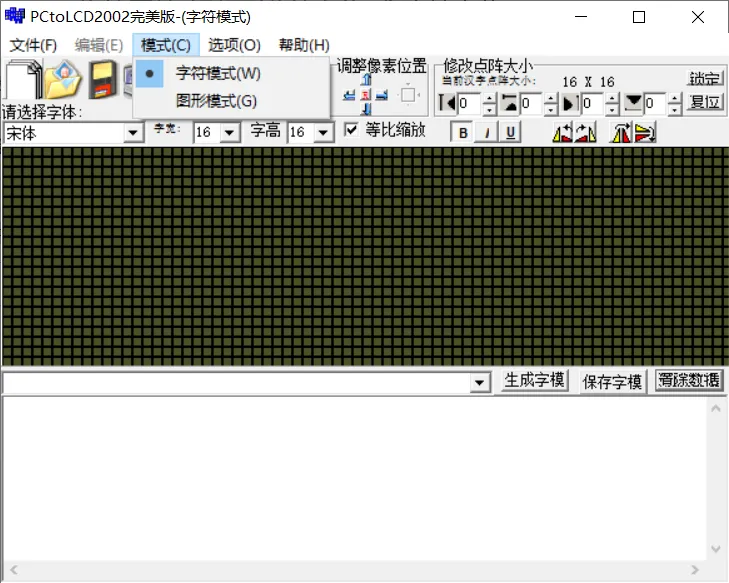
Task: Click the square frame icon beside the pixel arrows
Action: point(408,95)
